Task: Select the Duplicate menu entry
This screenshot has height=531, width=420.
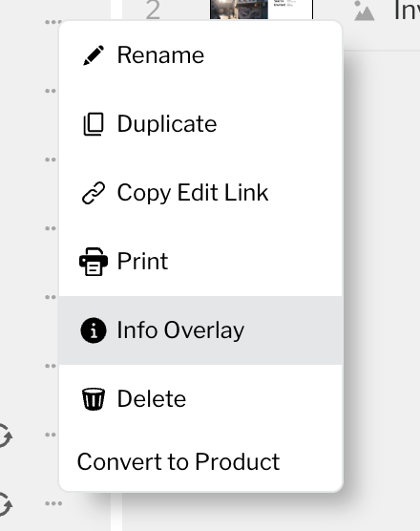Action: tap(200, 124)
